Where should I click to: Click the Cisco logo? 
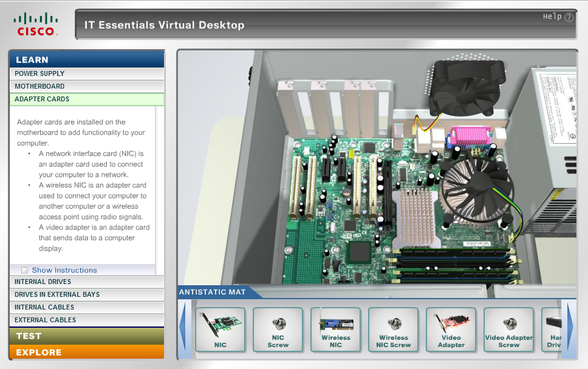[x=36, y=24]
